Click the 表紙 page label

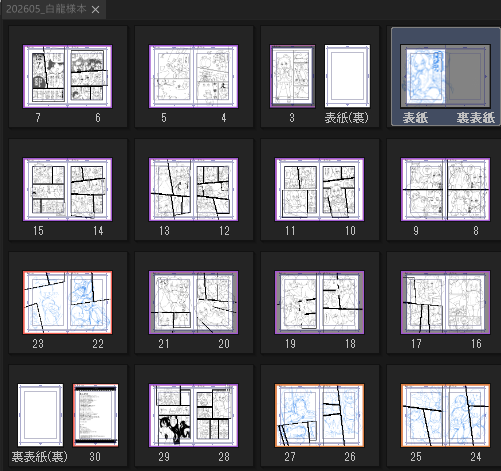point(415,118)
